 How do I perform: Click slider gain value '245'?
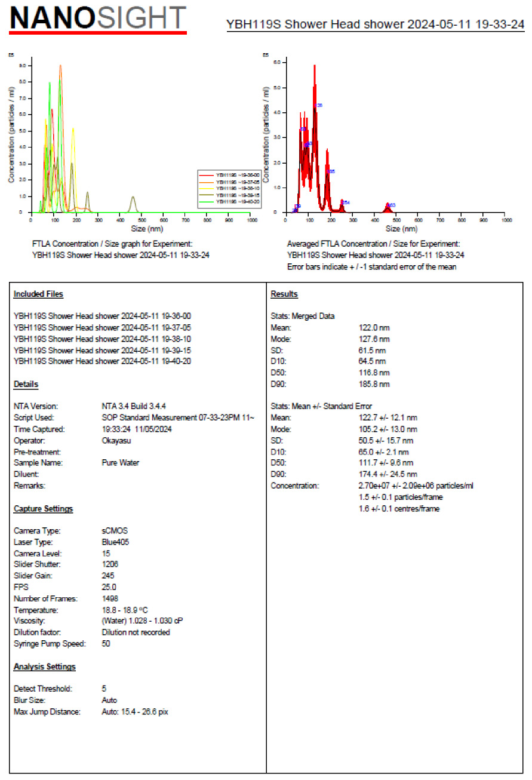click(108, 576)
